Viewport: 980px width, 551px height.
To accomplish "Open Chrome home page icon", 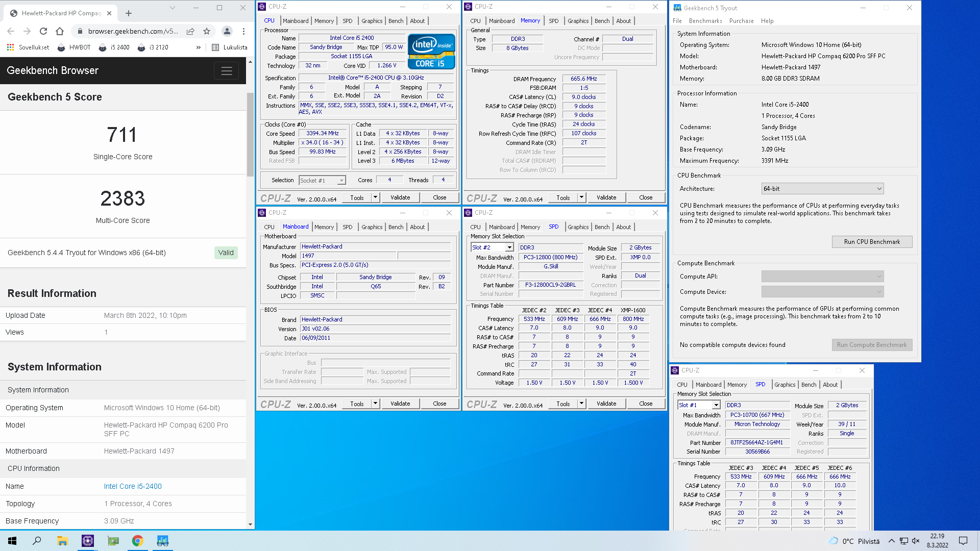I will pyautogui.click(x=60, y=31).
